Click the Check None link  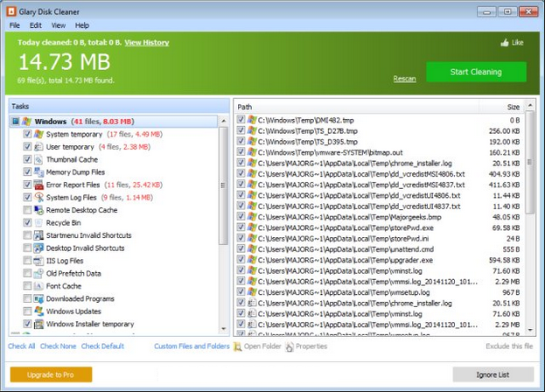58,346
